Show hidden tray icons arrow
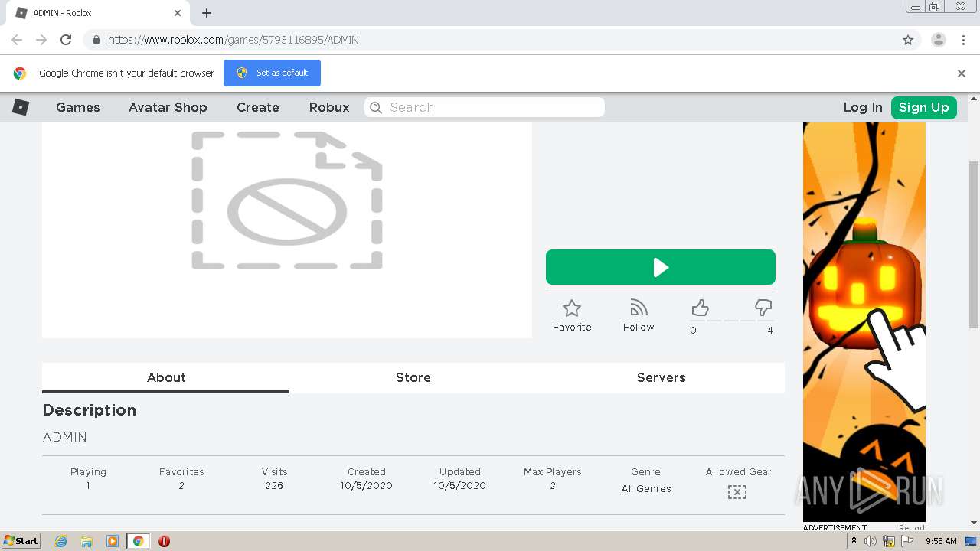Image resolution: width=980 pixels, height=551 pixels. (854, 541)
